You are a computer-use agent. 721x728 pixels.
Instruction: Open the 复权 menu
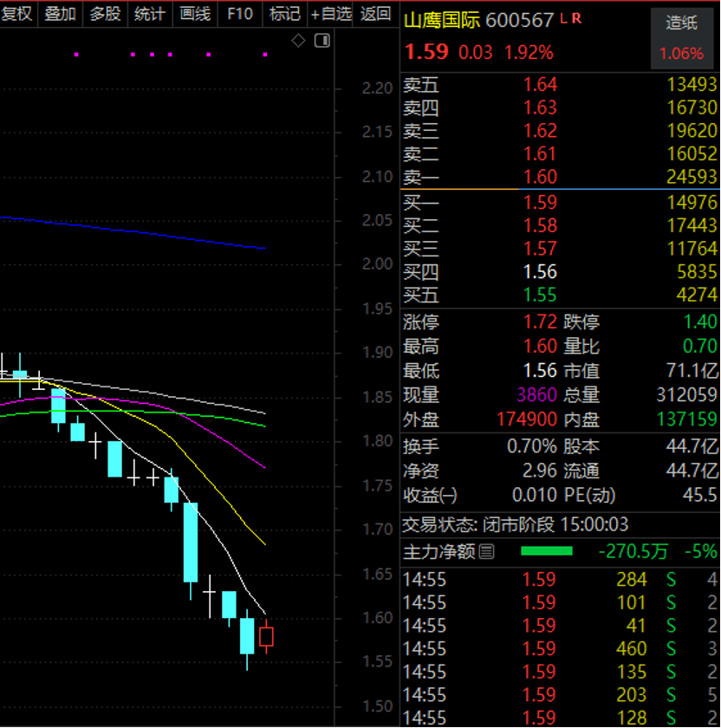click(17, 14)
